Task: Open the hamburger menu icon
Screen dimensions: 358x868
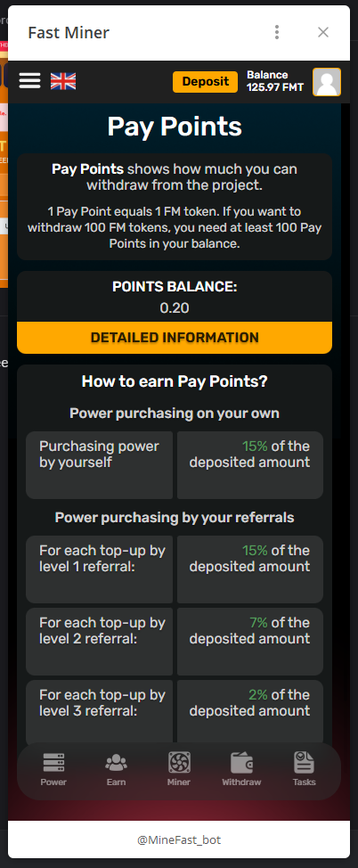Action: pyautogui.click(x=30, y=81)
